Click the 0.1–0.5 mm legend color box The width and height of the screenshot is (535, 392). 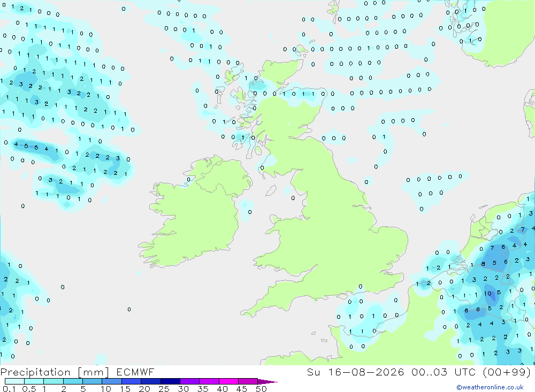pyautogui.click(x=14, y=381)
